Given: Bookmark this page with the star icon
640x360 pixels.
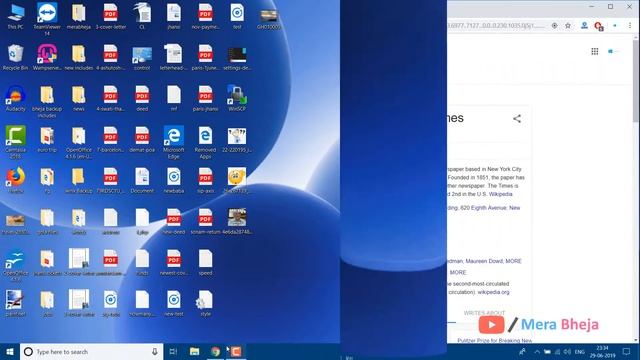Looking at the screenshot, I should pyautogui.click(x=568, y=26).
